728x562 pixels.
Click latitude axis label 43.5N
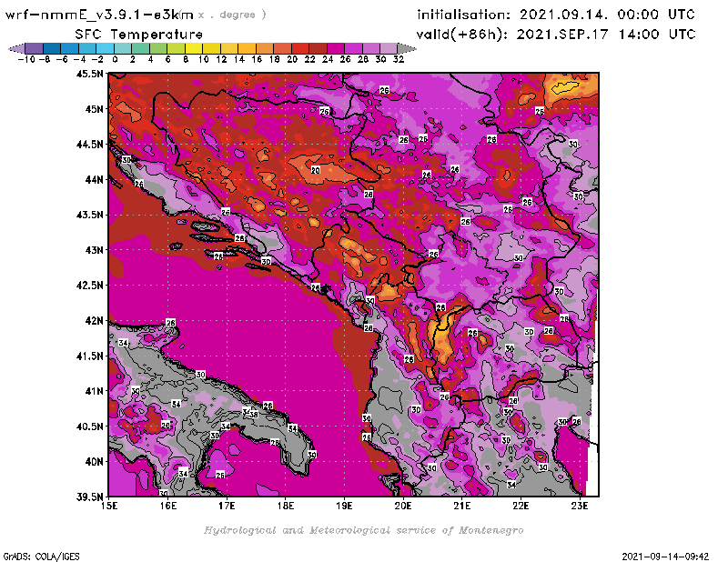89,215
